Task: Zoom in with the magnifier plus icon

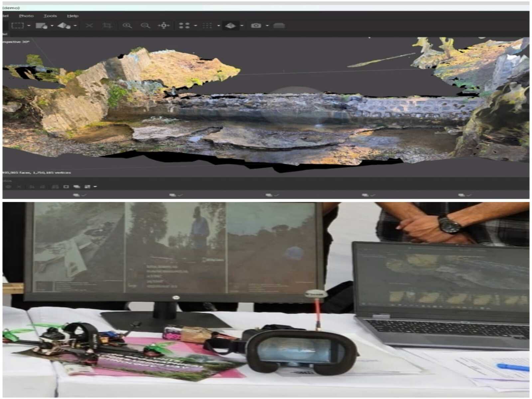Action: click(127, 26)
